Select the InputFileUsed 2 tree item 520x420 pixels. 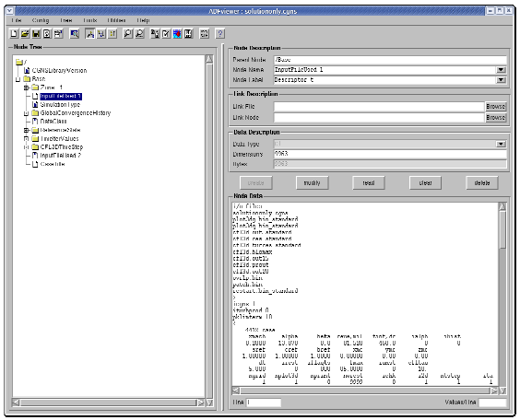pos(60,156)
